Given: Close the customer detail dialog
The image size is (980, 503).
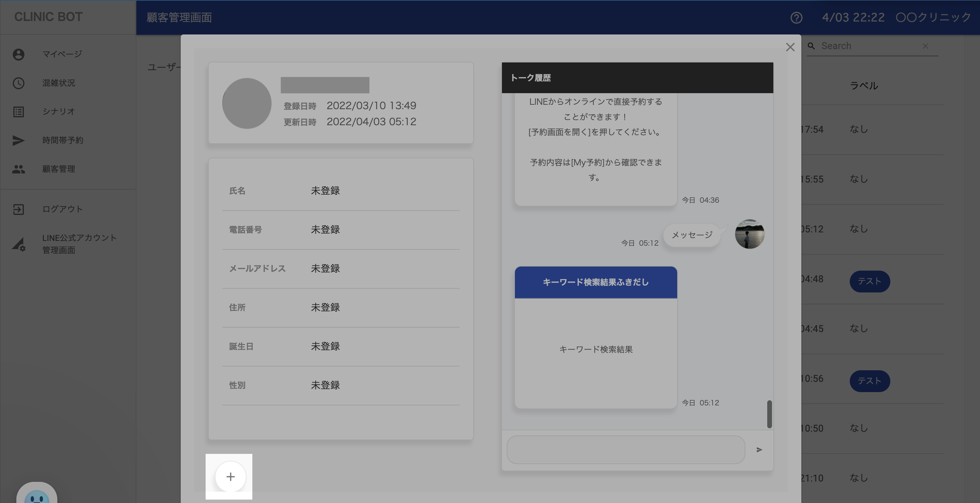Looking at the screenshot, I should pyautogui.click(x=790, y=47).
